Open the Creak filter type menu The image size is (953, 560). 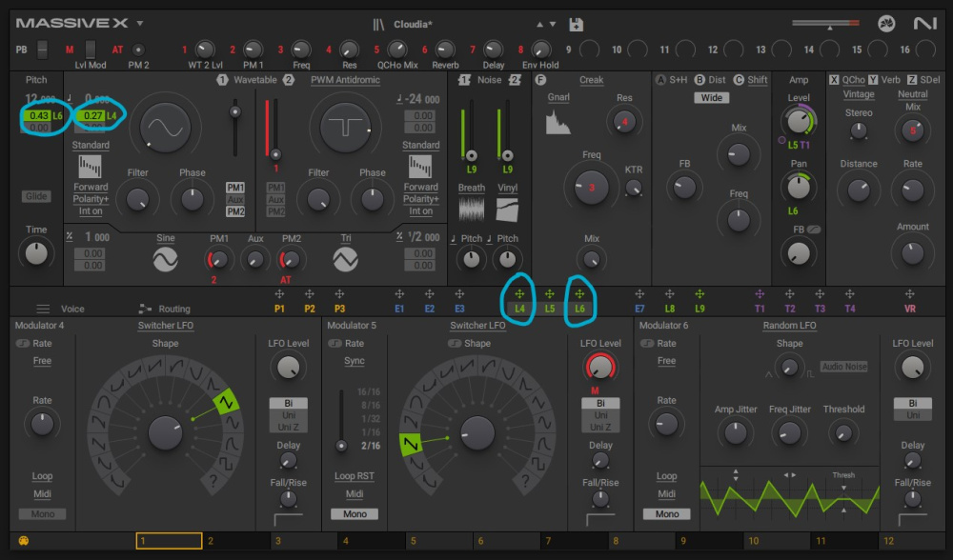(591, 80)
